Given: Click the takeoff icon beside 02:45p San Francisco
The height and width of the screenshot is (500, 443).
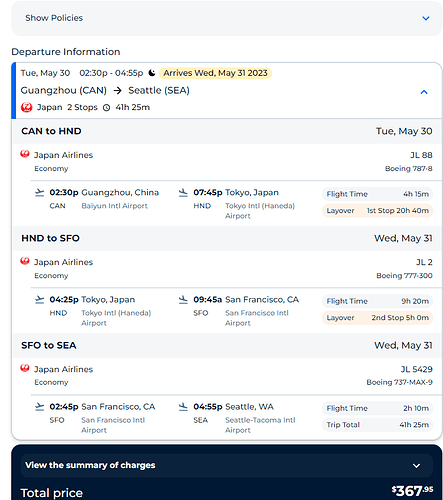Looking at the screenshot, I should tap(39, 407).
